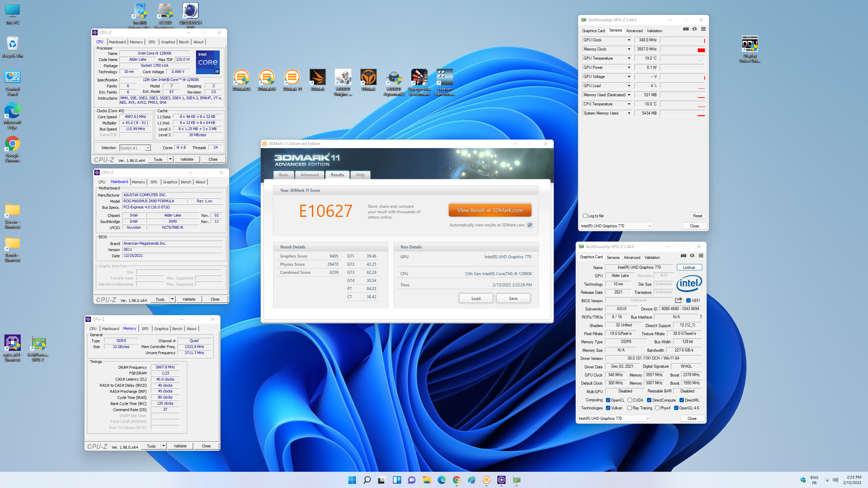Open taskbar Search
This screenshot has height=488, width=868.
pyautogui.click(x=367, y=480)
